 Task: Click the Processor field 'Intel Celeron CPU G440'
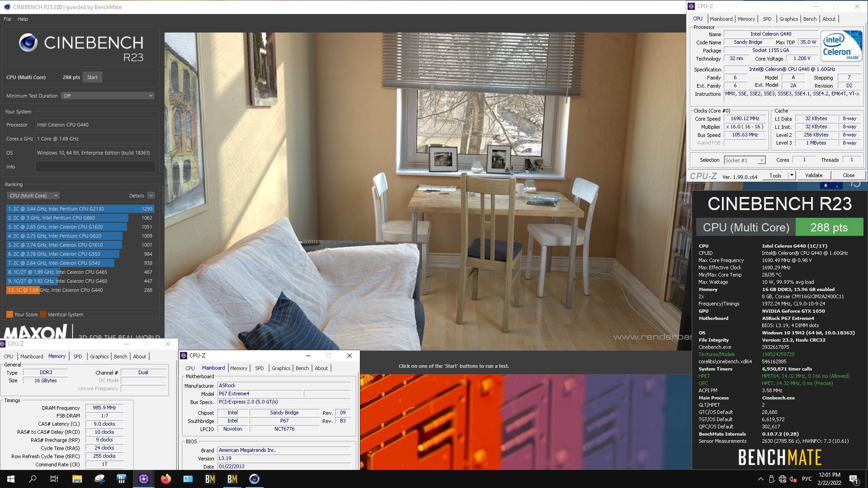tap(95, 125)
